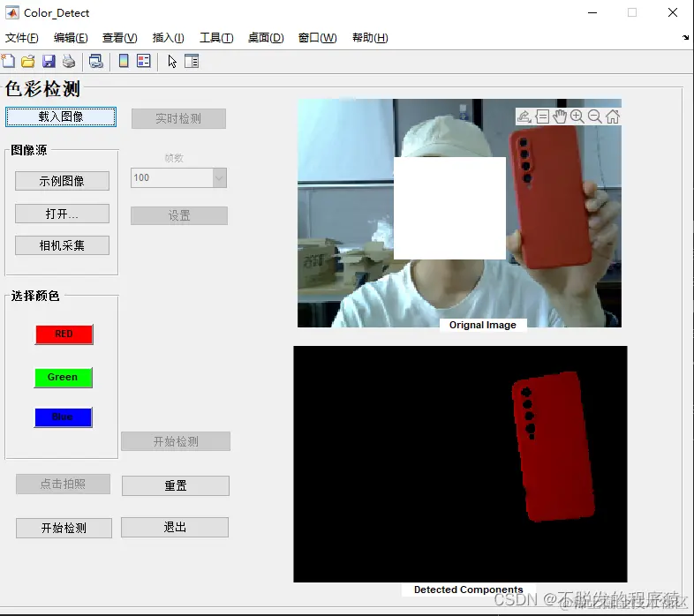Select the Zoom In magnifier on the axes
The height and width of the screenshot is (616, 694).
coord(577,116)
